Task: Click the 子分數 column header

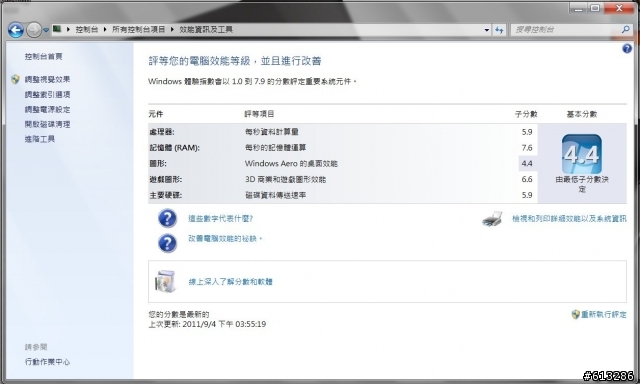Action: coord(526,114)
